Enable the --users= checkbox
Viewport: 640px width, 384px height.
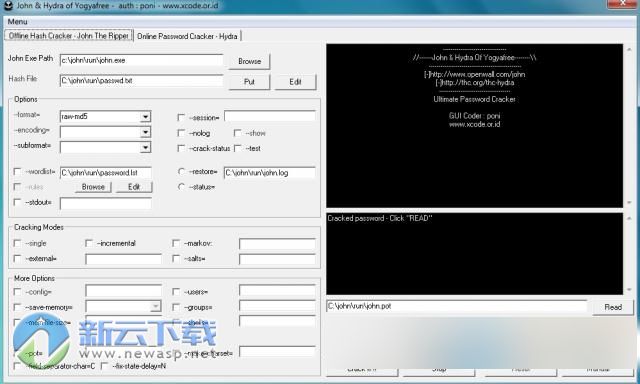(176, 292)
